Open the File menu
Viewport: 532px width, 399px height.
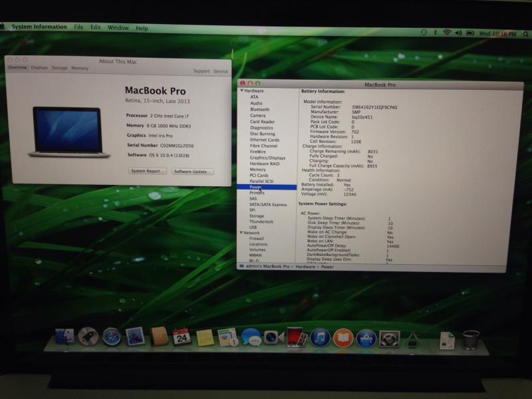pos(78,27)
